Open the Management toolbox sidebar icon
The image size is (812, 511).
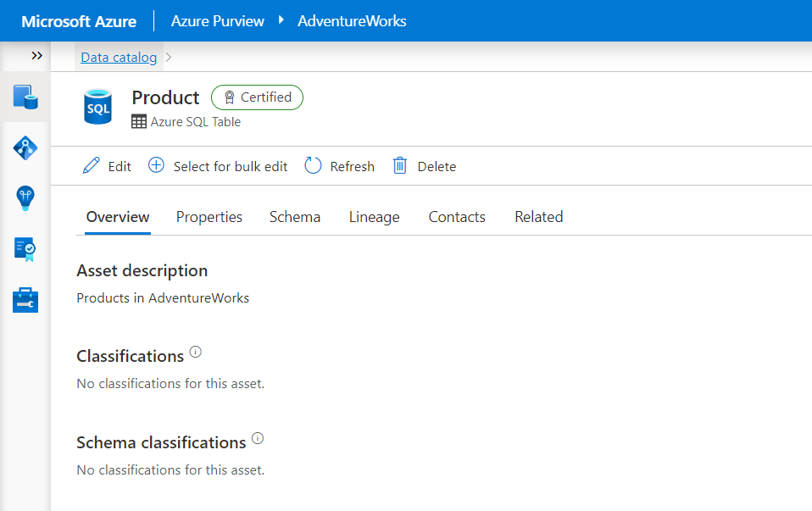click(25, 300)
